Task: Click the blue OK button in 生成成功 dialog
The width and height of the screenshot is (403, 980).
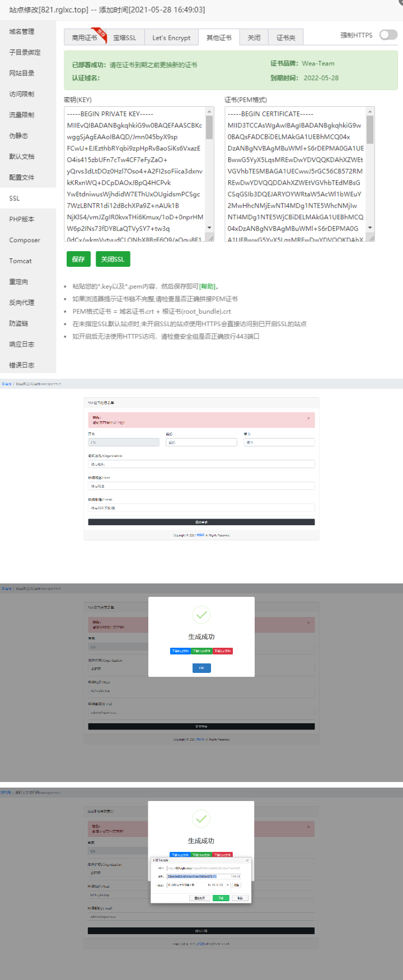Action: (x=201, y=668)
